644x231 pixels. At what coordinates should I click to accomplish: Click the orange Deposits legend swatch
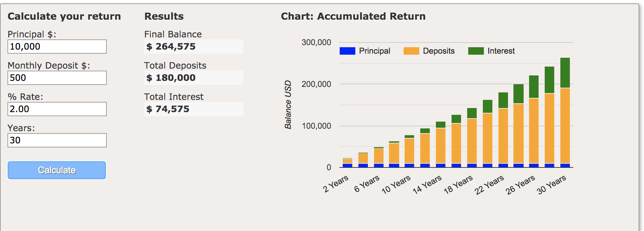click(411, 51)
